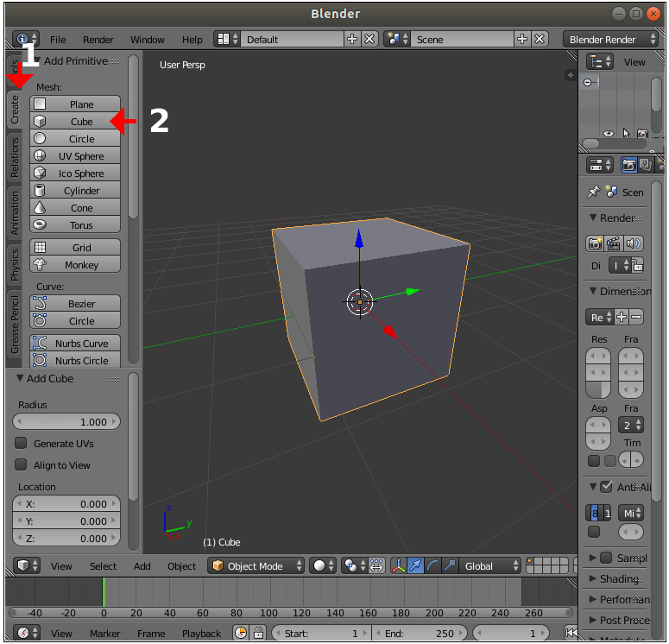Add a Cube mesh primitive
Screen dimensions: 669x644
point(75,122)
